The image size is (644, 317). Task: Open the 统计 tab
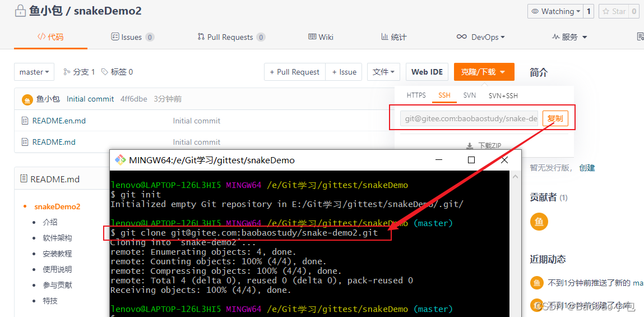coord(394,37)
